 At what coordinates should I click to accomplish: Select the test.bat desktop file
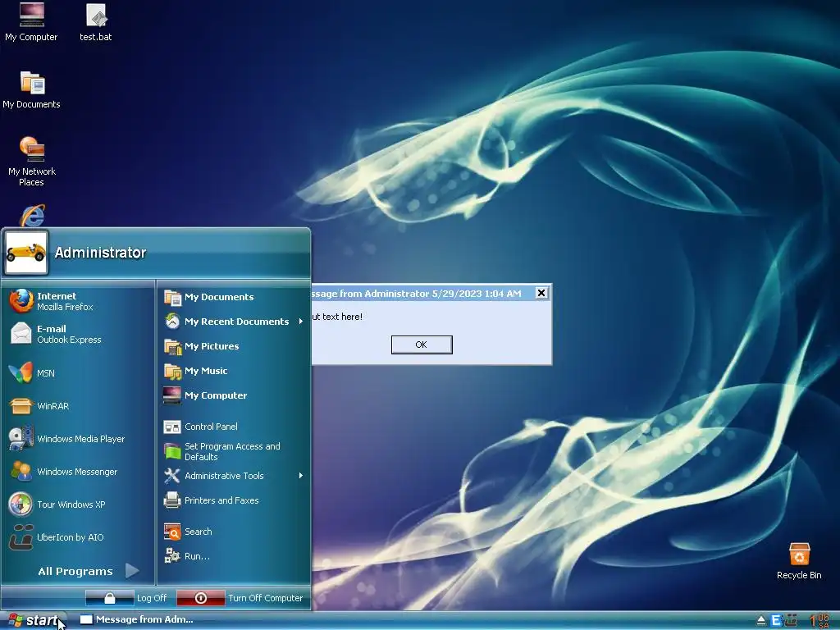pyautogui.click(x=96, y=22)
